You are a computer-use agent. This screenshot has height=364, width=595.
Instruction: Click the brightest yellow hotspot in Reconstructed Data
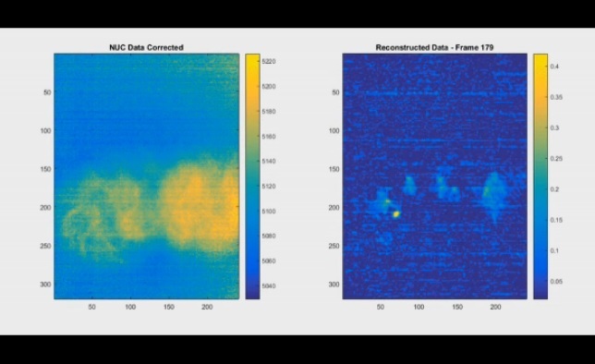[396, 214]
